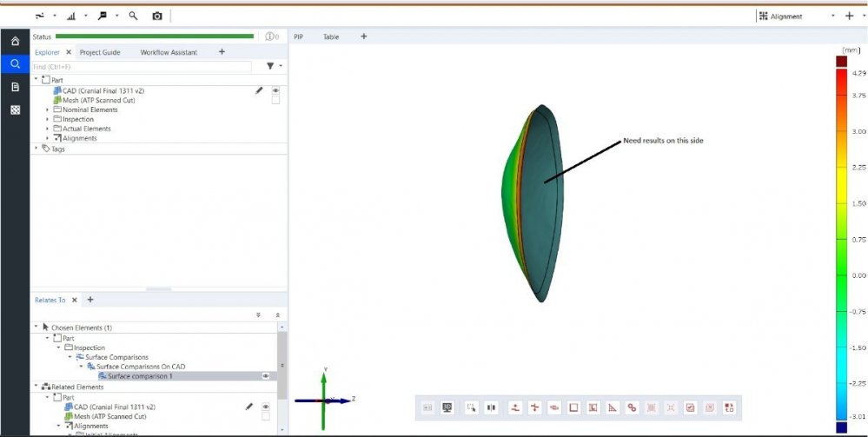Click the 3D monitor view icon in bottom toolbar

point(447,407)
